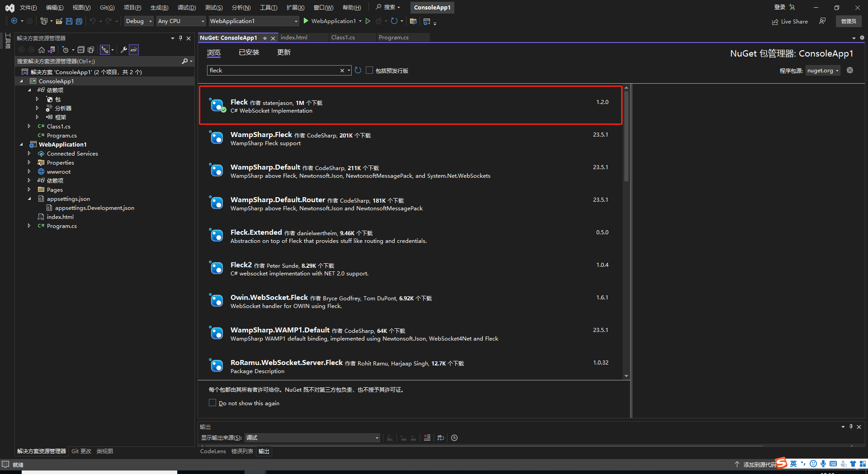This screenshot has width=868, height=474.
Task: Expand the wwwroot folder node
Action: tap(29, 172)
